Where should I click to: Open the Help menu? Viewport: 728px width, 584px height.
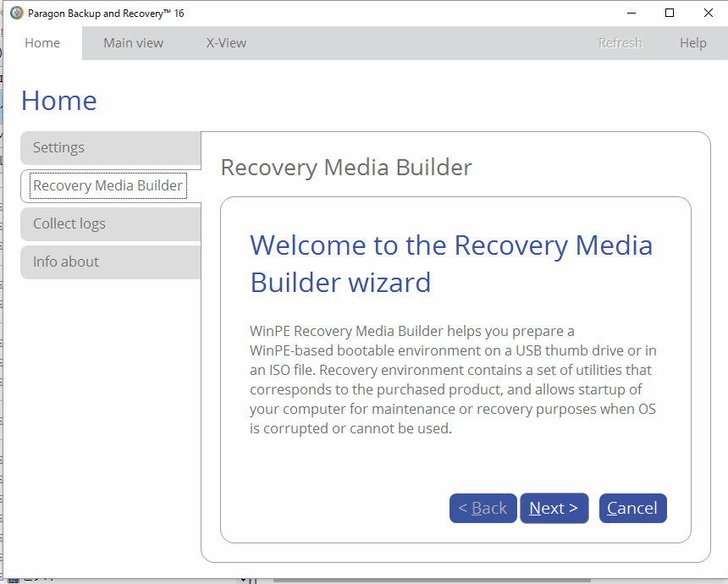692,43
